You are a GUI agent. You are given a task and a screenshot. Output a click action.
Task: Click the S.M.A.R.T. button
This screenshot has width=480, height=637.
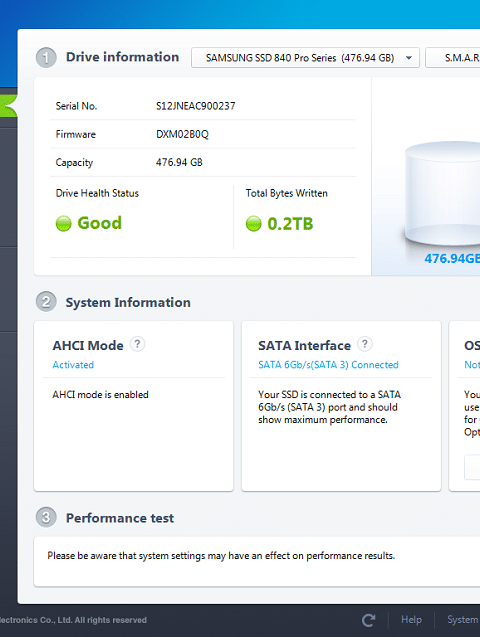(x=453, y=58)
